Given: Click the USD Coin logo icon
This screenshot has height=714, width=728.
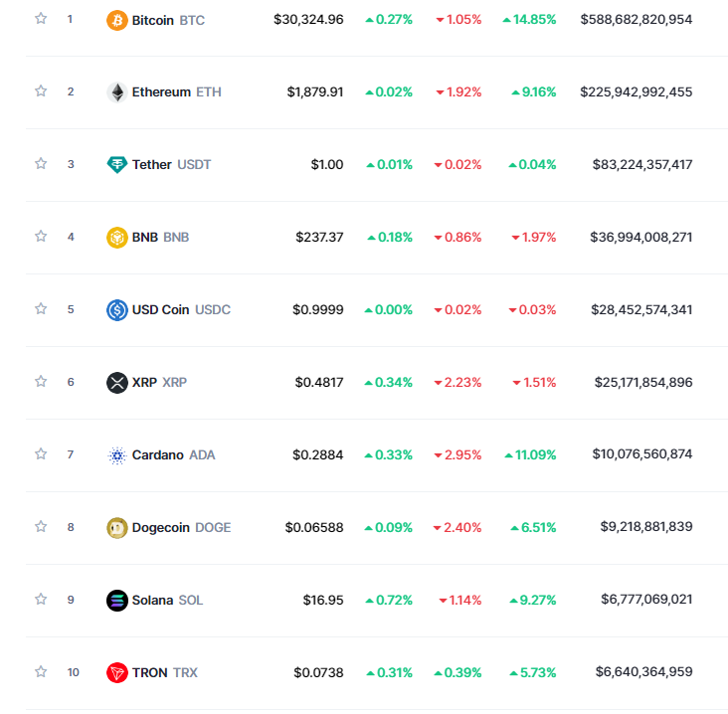Looking at the screenshot, I should pos(117,310).
